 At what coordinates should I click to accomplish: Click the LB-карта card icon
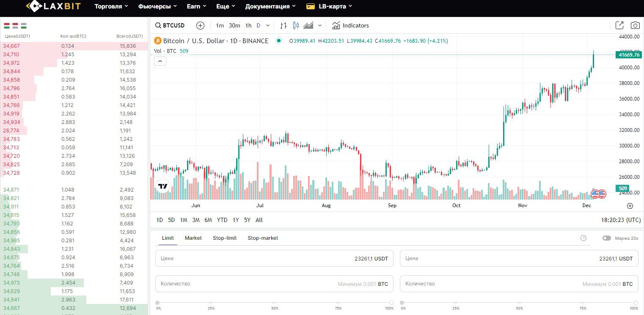click(x=310, y=6)
